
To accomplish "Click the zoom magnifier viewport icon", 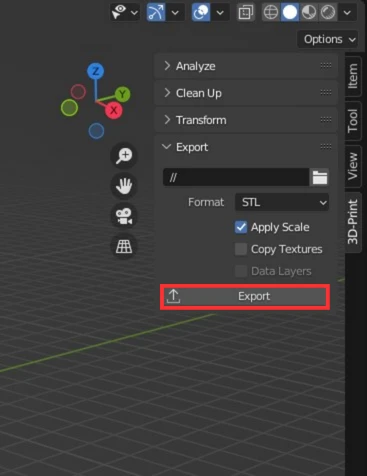I will [124, 156].
